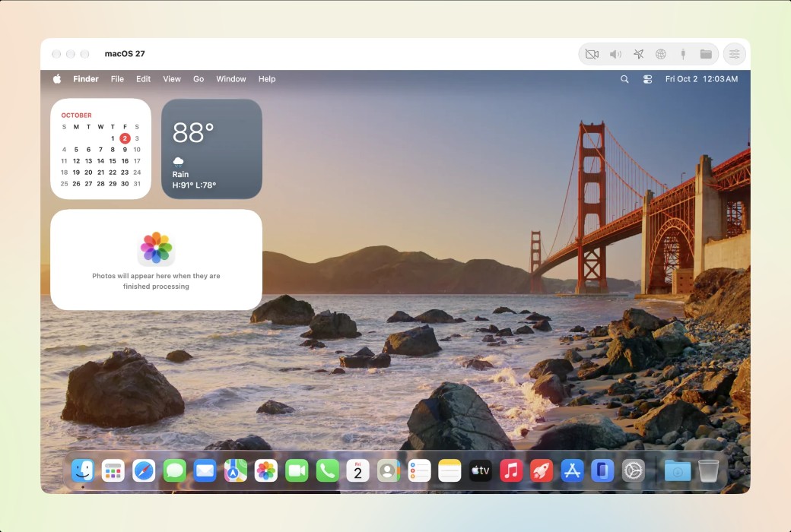The width and height of the screenshot is (791, 532).
Task: Click the speaker volume icon in VM toolbar
Action: point(615,54)
